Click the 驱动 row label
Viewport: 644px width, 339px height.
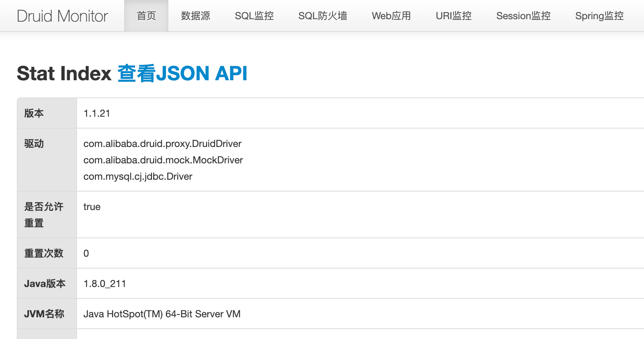[34, 144]
